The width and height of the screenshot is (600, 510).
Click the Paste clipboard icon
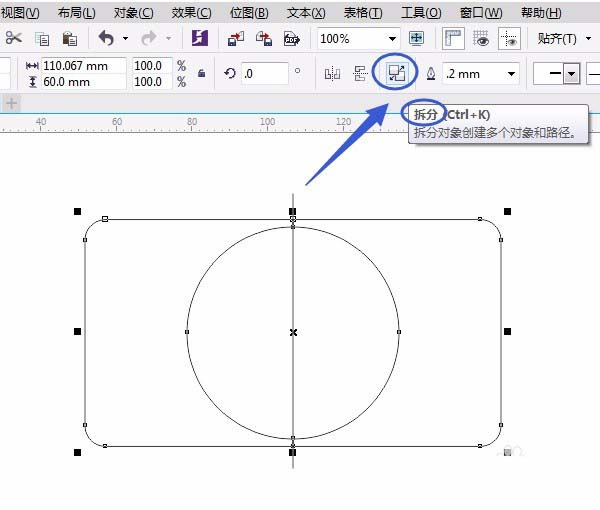click(x=70, y=39)
